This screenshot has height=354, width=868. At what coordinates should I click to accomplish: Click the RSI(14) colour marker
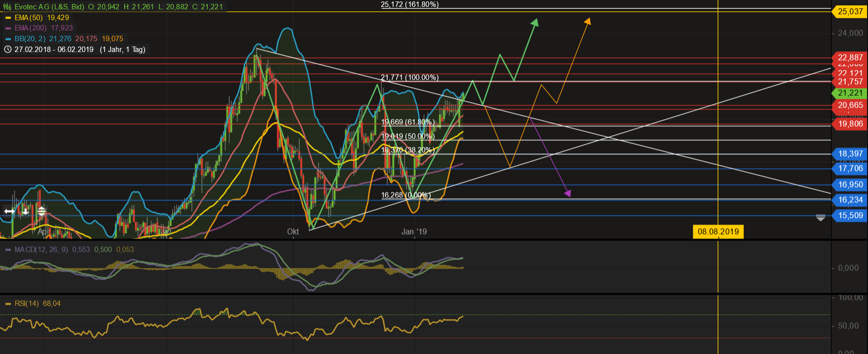tap(8, 304)
